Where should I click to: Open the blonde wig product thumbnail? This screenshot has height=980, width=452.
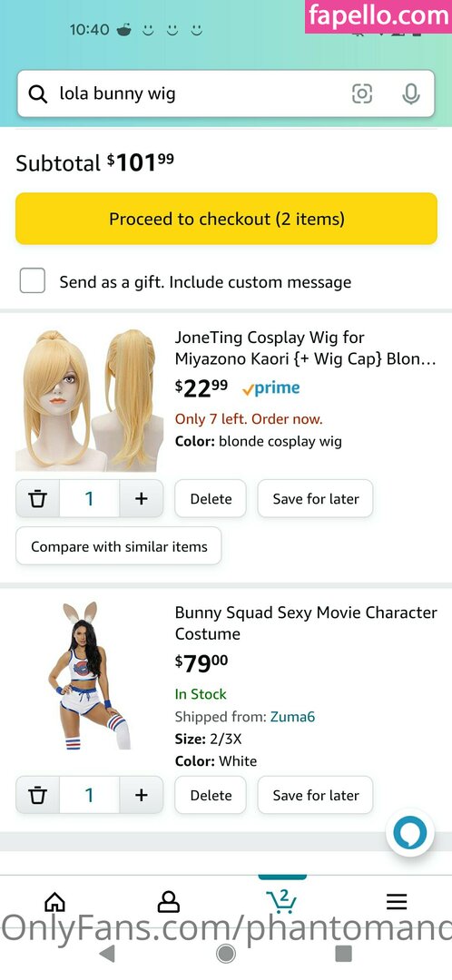coord(89,400)
